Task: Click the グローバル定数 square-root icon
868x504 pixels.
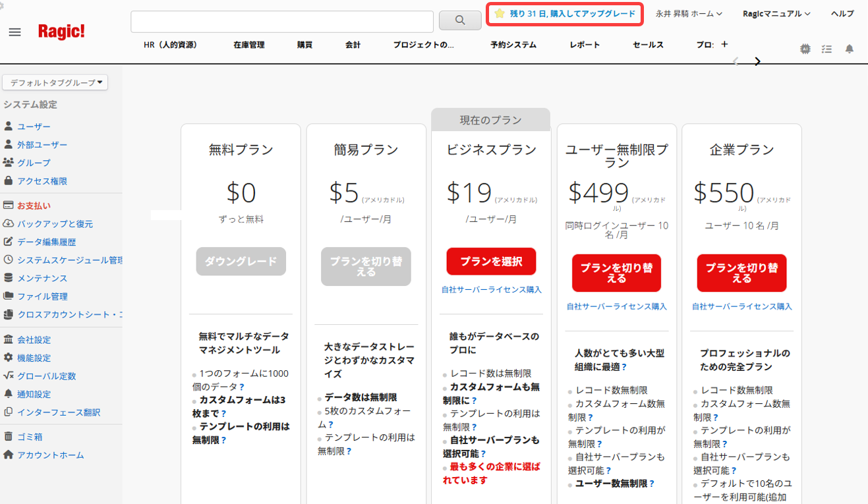Action: pos(9,376)
